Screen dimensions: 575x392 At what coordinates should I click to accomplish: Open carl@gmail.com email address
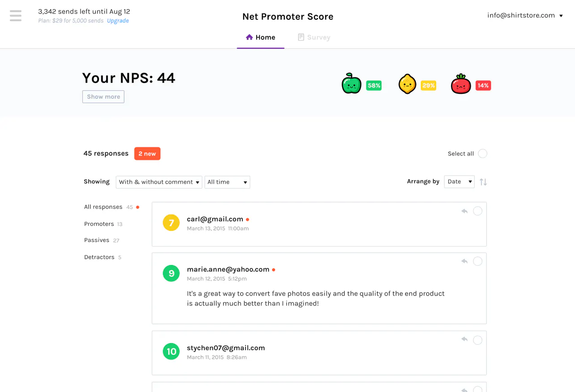215,219
